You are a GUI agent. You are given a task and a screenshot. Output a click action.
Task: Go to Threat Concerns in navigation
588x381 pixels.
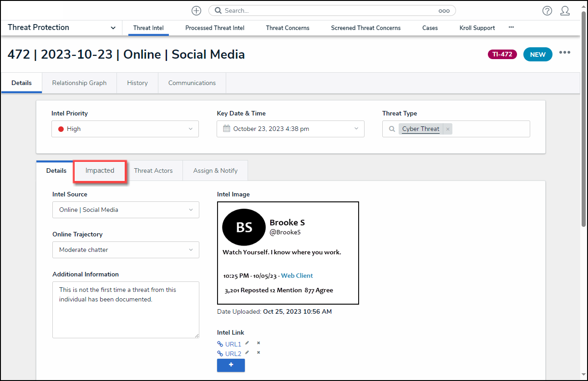coord(288,28)
